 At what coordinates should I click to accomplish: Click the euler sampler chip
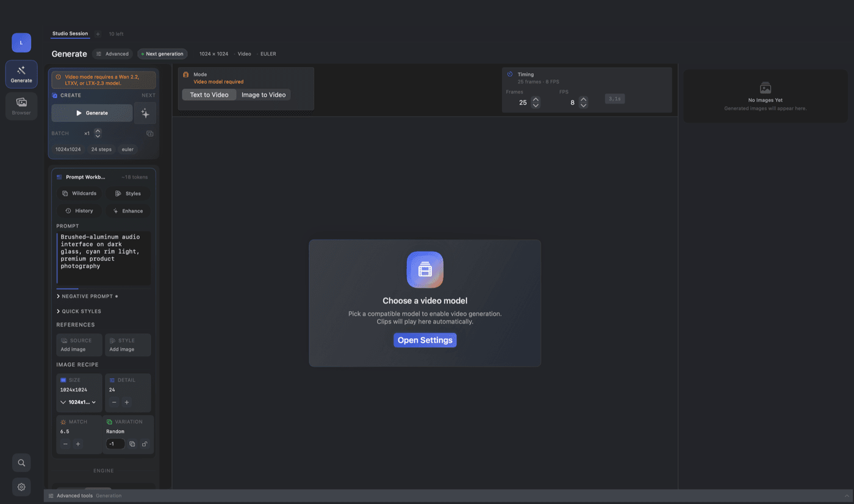click(127, 149)
